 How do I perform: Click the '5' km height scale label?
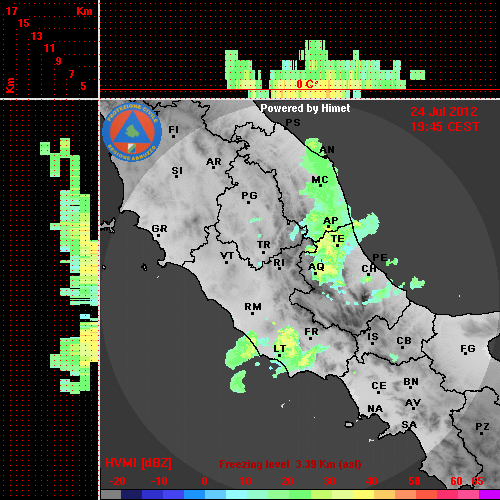pyautogui.click(x=83, y=86)
